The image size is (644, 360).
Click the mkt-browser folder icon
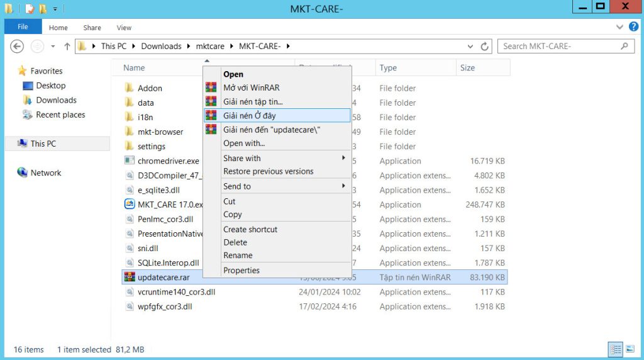(x=130, y=132)
